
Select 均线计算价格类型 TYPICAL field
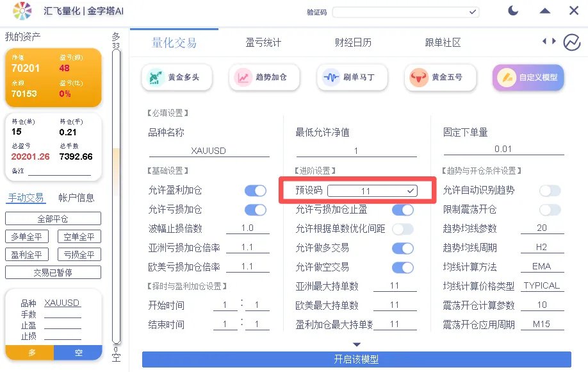point(542,285)
